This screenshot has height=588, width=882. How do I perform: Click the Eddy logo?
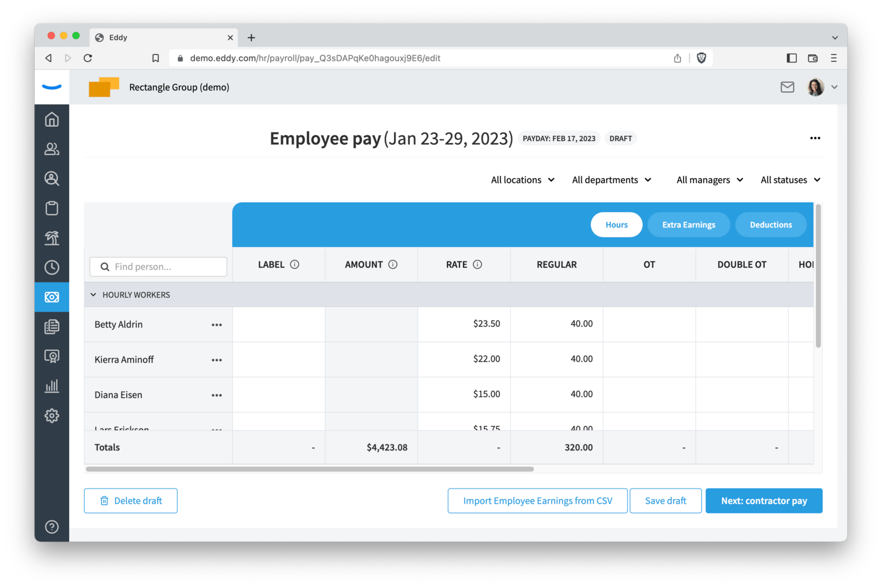point(52,87)
